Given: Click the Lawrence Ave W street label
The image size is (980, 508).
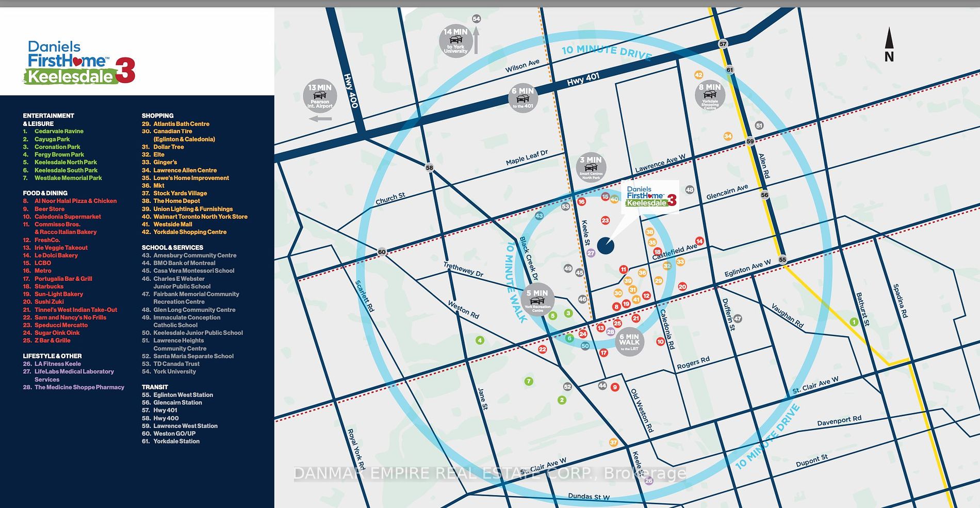Looking at the screenshot, I should (x=660, y=163).
